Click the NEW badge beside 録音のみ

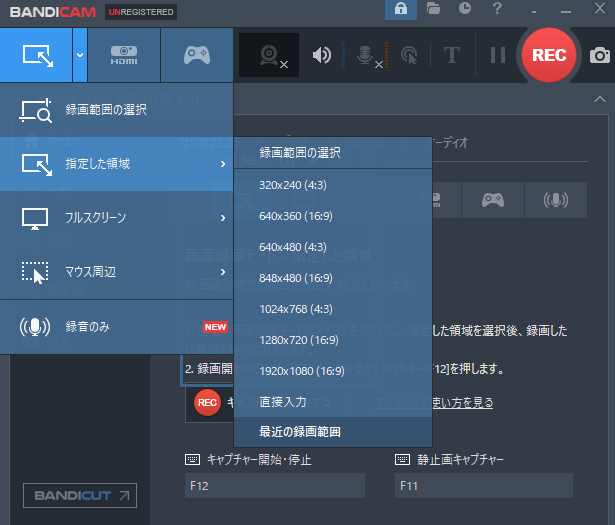[x=215, y=327]
